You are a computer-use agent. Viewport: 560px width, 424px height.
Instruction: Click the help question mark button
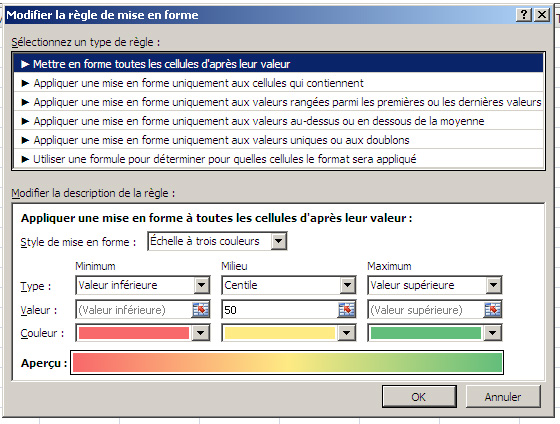click(x=524, y=15)
